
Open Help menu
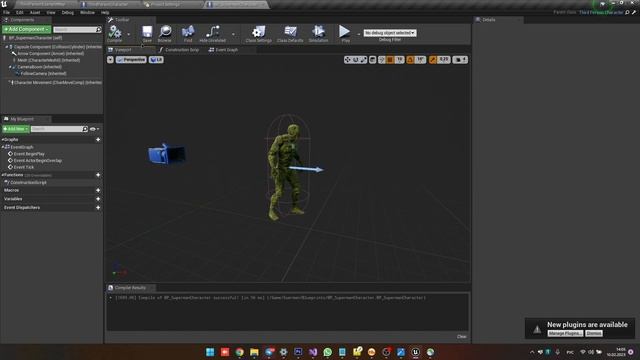105,13
